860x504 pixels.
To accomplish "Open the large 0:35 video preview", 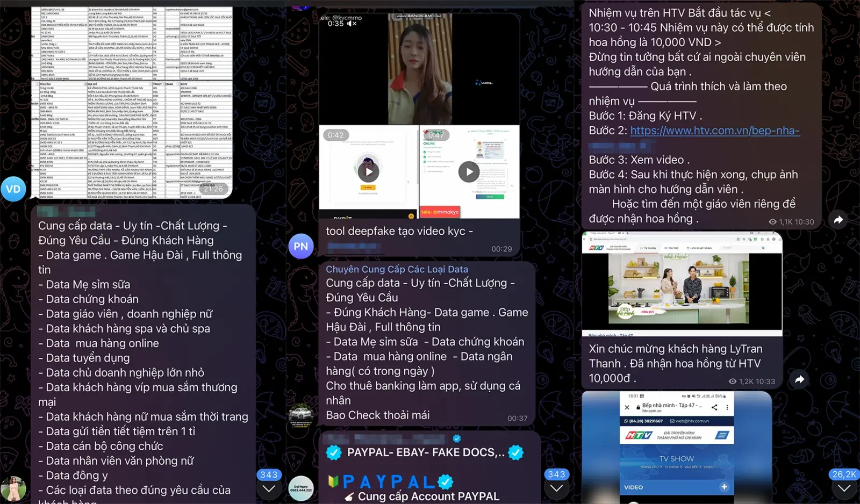I will click(x=419, y=70).
